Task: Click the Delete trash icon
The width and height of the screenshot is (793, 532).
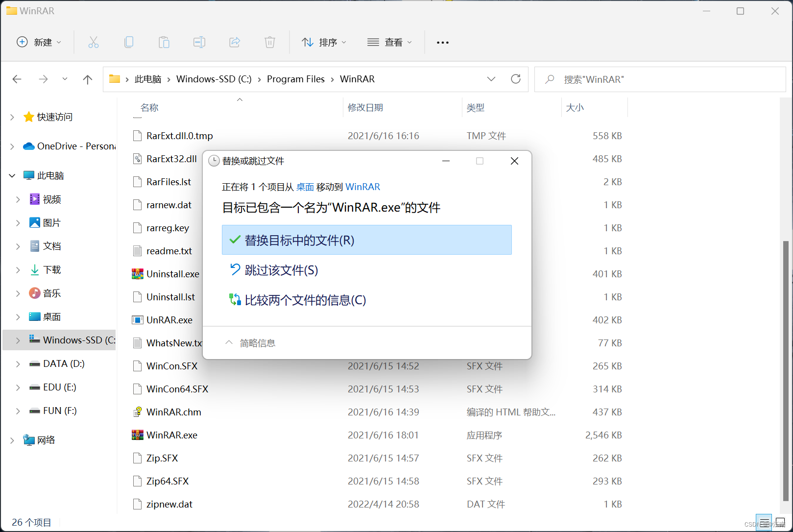Action: pos(270,42)
